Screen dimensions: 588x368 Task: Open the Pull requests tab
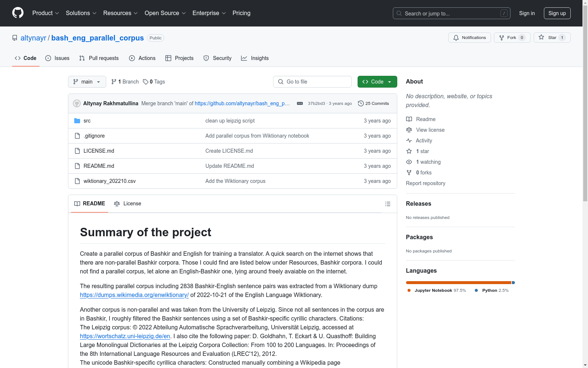[99, 58]
